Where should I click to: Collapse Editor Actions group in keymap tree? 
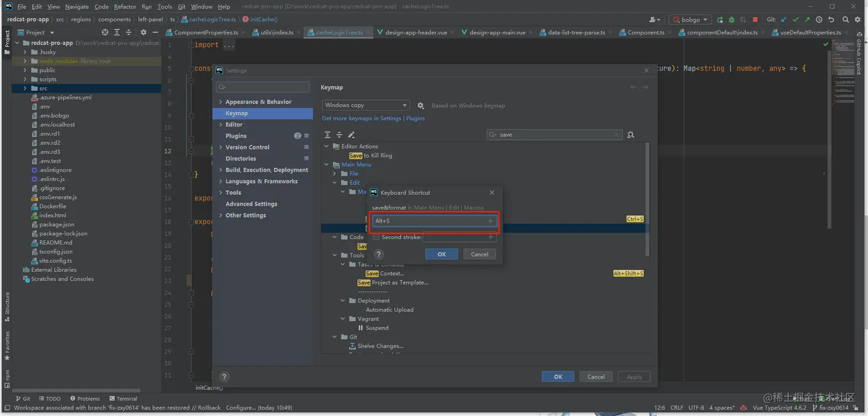[327, 147]
